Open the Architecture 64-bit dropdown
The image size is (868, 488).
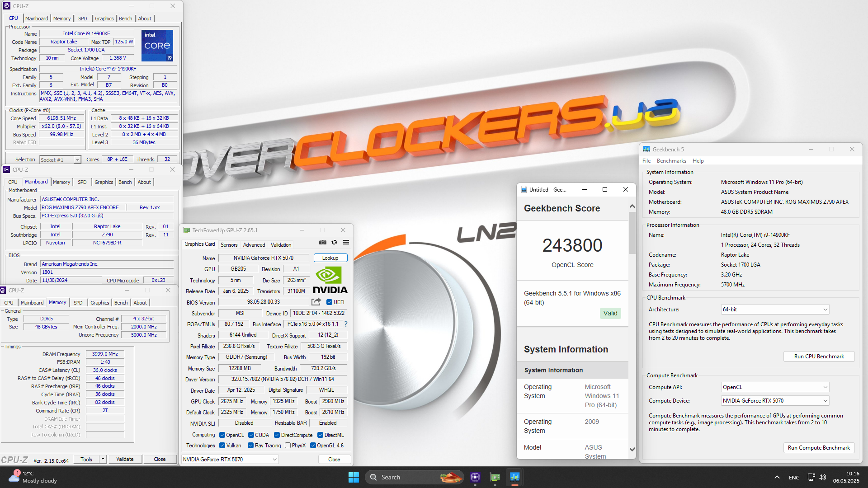pos(775,310)
